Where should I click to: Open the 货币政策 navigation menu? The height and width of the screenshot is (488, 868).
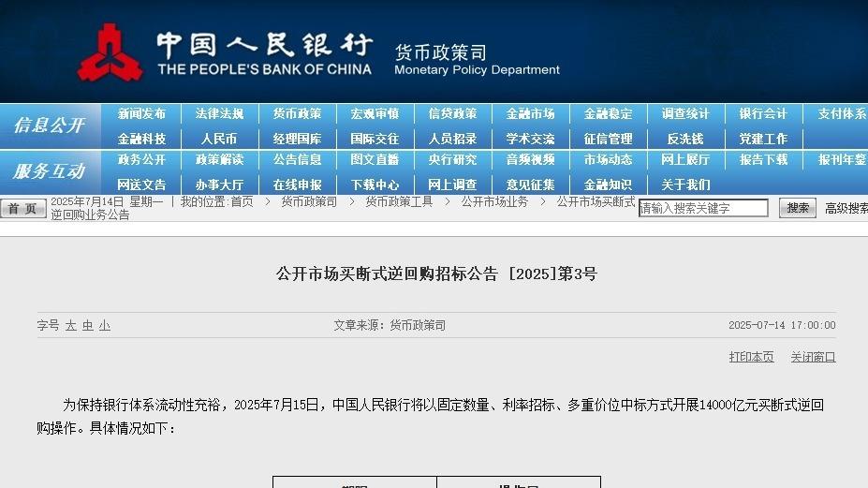pyautogui.click(x=297, y=114)
